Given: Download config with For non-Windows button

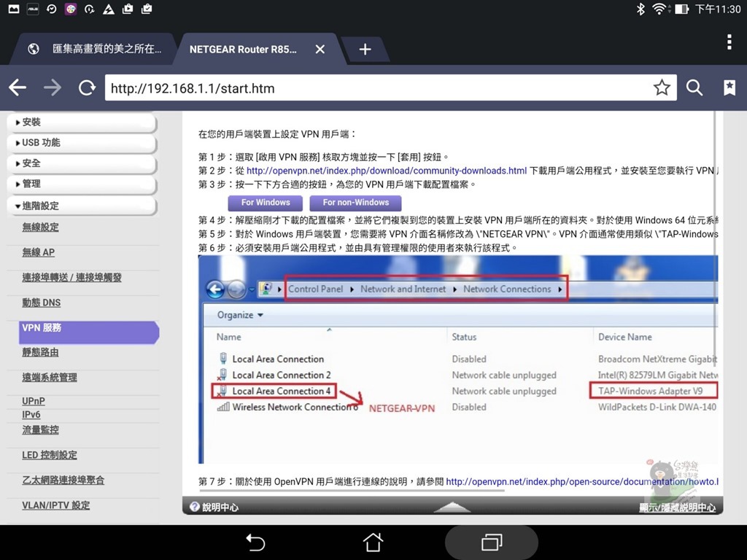Looking at the screenshot, I should [x=355, y=203].
